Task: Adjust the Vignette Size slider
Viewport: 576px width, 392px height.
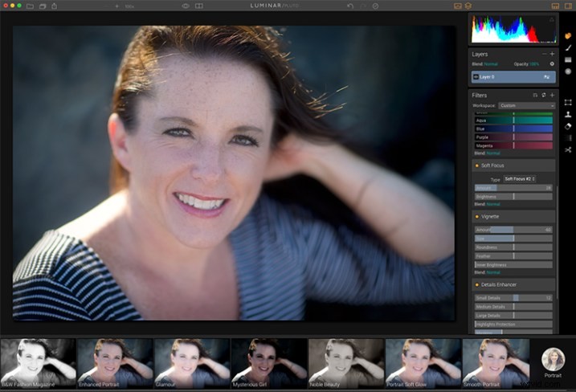Action: pos(513,239)
